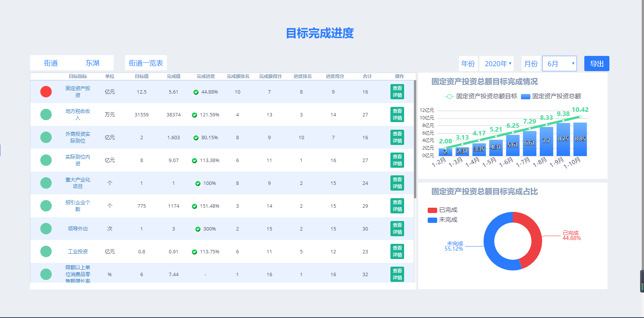The width and height of the screenshot is (644, 318).
Task: Open the 2020年 year dropdown
Action: point(496,64)
